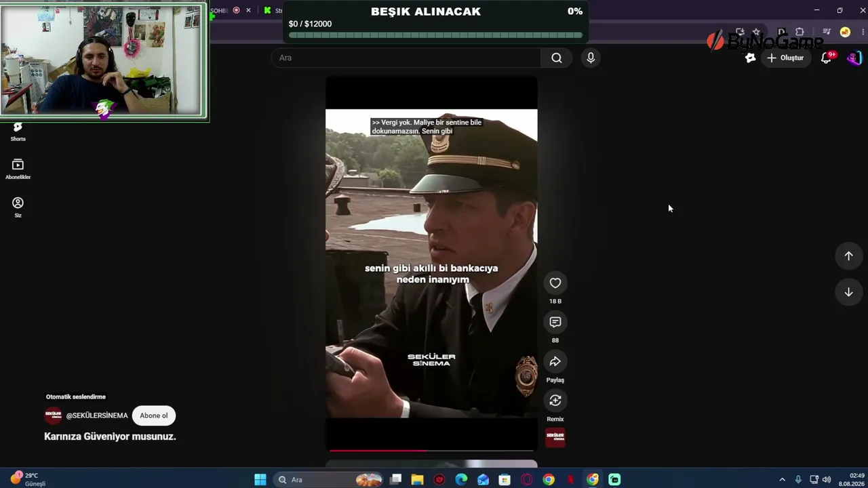
Task: Open the volume control in system tray
Action: click(x=827, y=480)
